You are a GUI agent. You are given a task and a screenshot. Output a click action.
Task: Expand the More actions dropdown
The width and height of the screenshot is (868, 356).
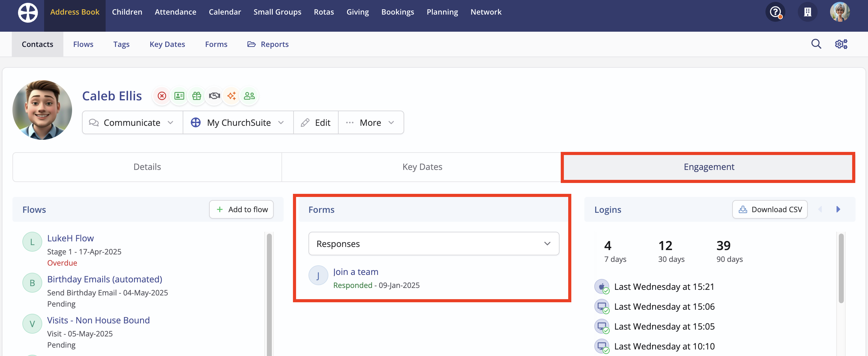[371, 123]
